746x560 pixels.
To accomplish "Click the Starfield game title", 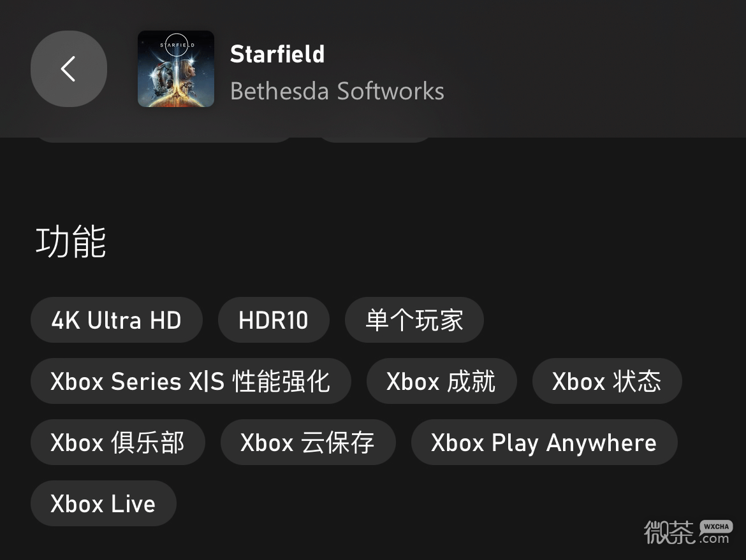I will pos(277,54).
